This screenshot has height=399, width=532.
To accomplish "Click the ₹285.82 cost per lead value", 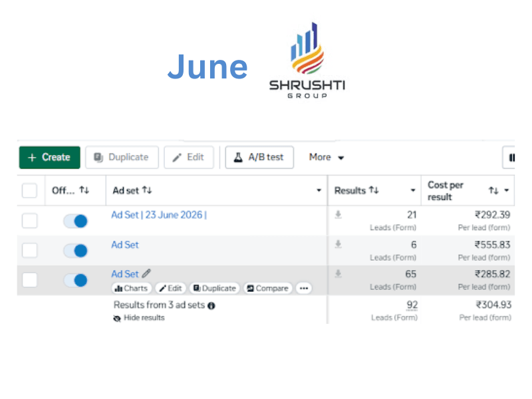I will [492, 274].
